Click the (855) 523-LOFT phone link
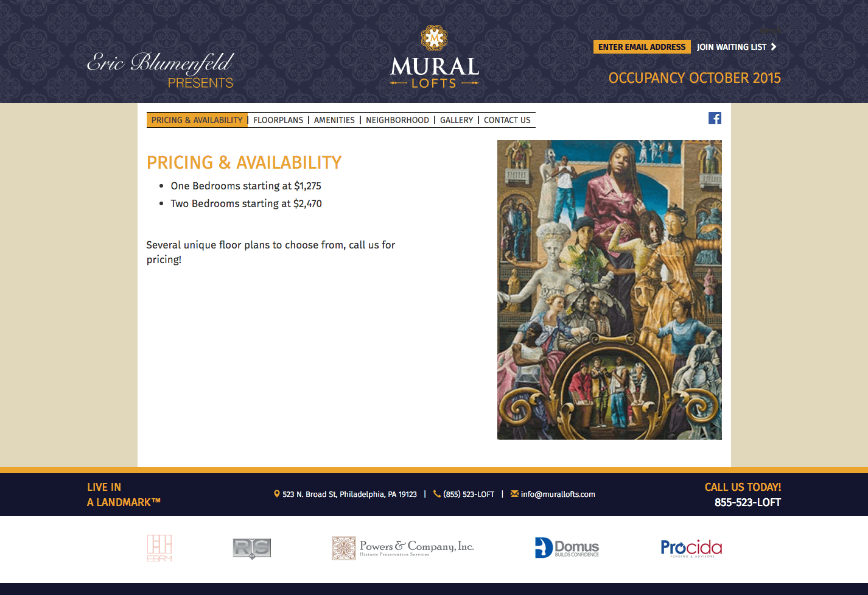 468,495
